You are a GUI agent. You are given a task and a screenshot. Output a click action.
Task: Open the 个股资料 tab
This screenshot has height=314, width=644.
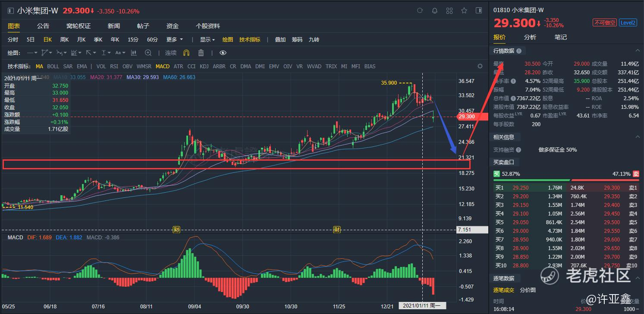[x=208, y=26]
